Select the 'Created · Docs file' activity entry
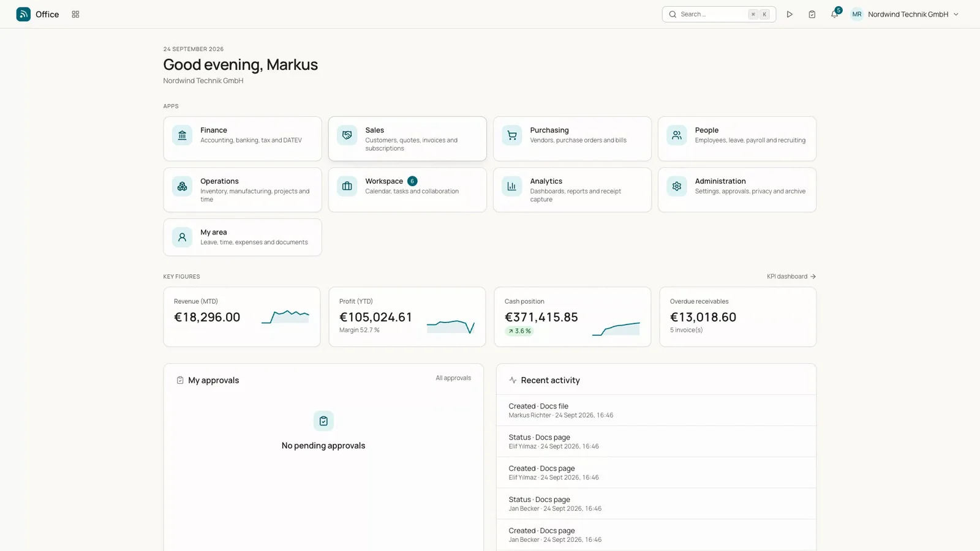 tap(656, 410)
